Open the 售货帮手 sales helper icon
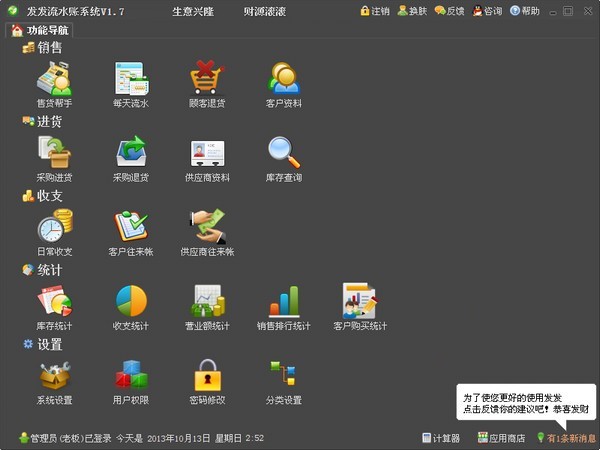Viewport: 600px width, 450px height. tap(54, 79)
